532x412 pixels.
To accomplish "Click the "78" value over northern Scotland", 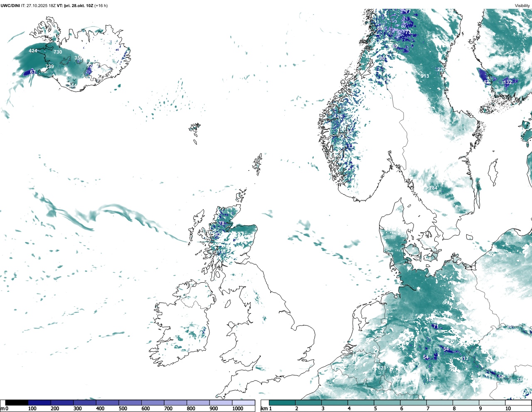I will tap(222, 224).
